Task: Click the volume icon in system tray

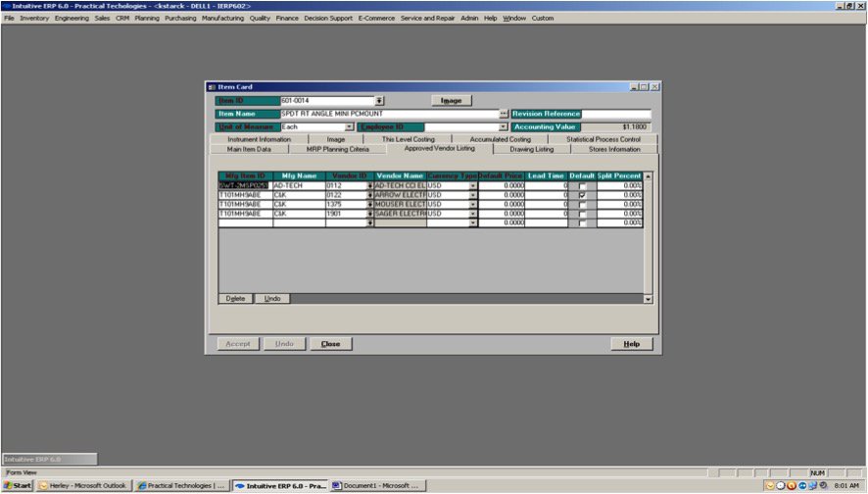Action: tap(823, 486)
